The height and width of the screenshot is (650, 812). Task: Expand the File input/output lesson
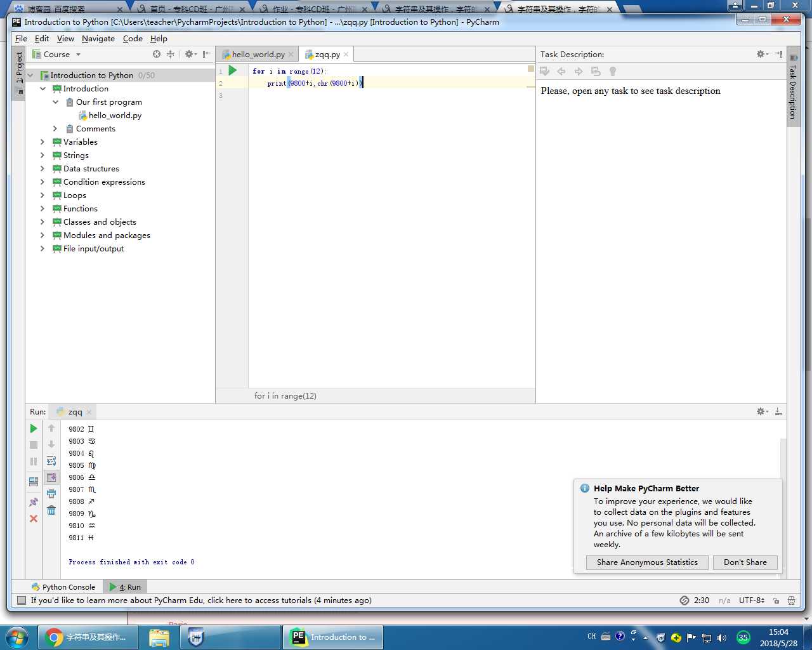pos(43,248)
